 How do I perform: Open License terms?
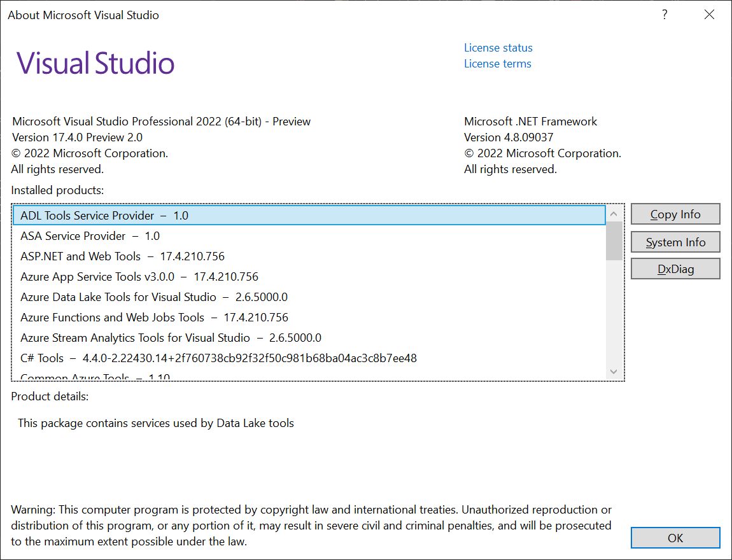coord(497,63)
